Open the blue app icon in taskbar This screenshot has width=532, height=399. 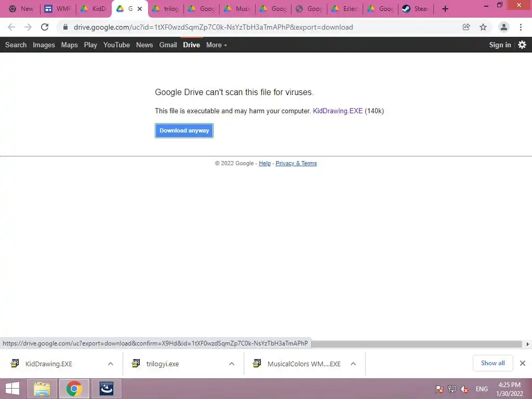click(x=106, y=389)
